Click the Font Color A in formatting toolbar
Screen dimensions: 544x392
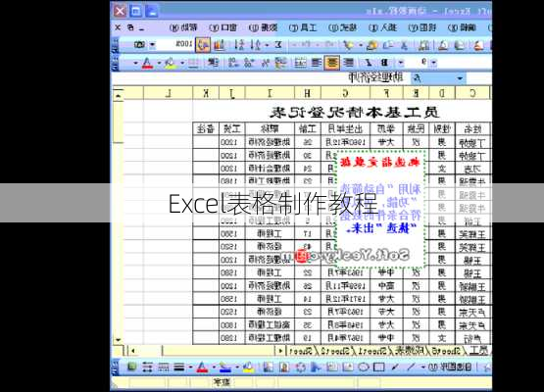pos(147,63)
